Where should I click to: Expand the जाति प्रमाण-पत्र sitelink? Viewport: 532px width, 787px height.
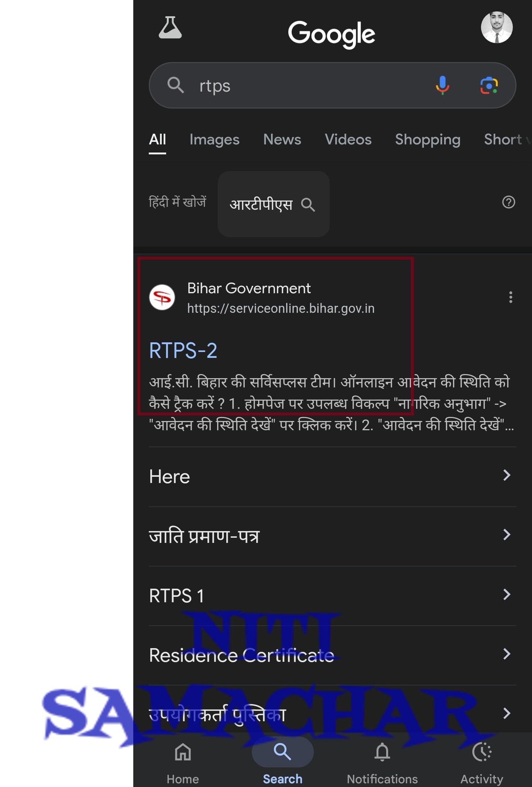tap(332, 536)
